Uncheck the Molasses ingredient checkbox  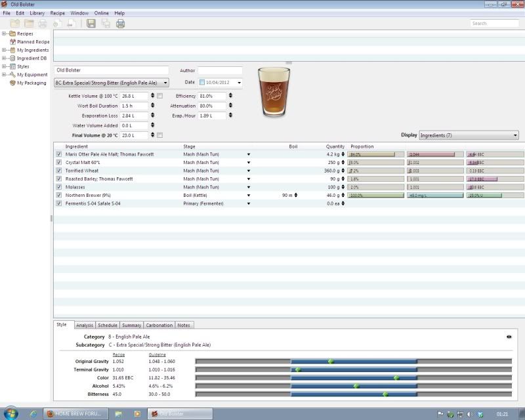click(x=59, y=187)
